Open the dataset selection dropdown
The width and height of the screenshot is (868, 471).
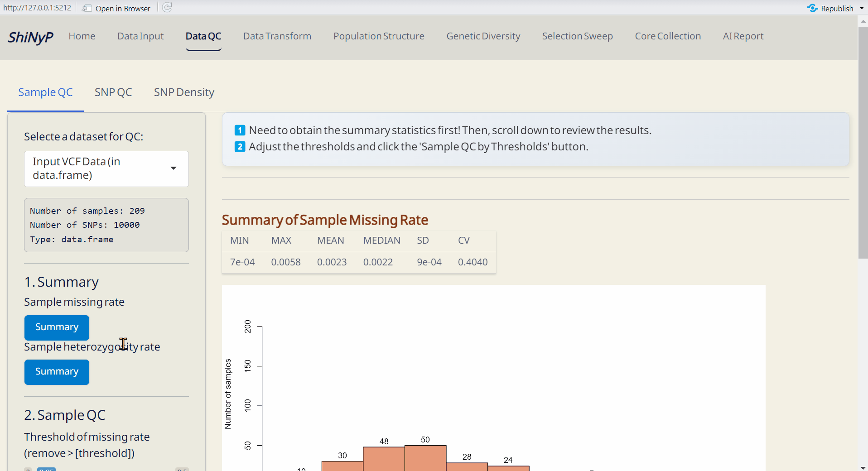[x=106, y=168]
